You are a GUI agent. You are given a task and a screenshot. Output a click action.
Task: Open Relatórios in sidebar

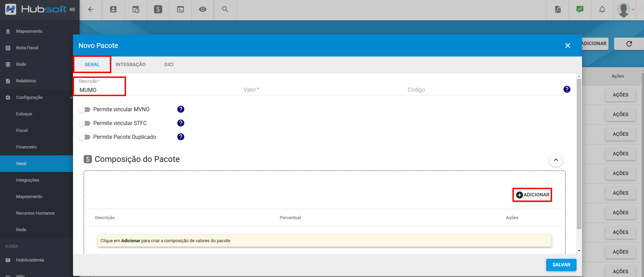pos(26,81)
